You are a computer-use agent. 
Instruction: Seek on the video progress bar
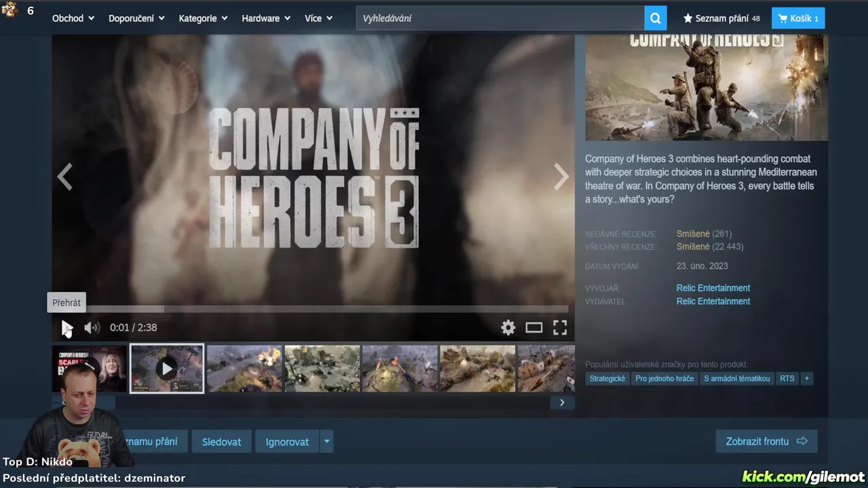[x=313, y=309]
